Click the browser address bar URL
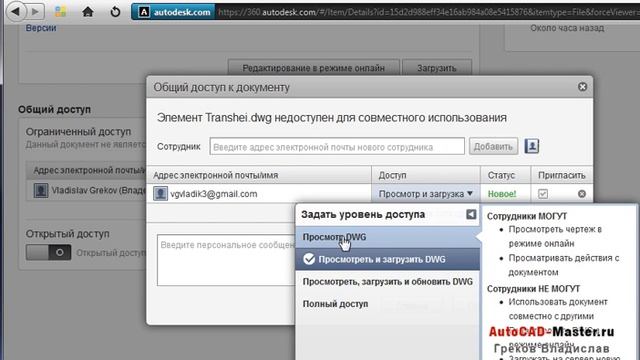Viewport: 640px width, 360px height. point(427,12)
